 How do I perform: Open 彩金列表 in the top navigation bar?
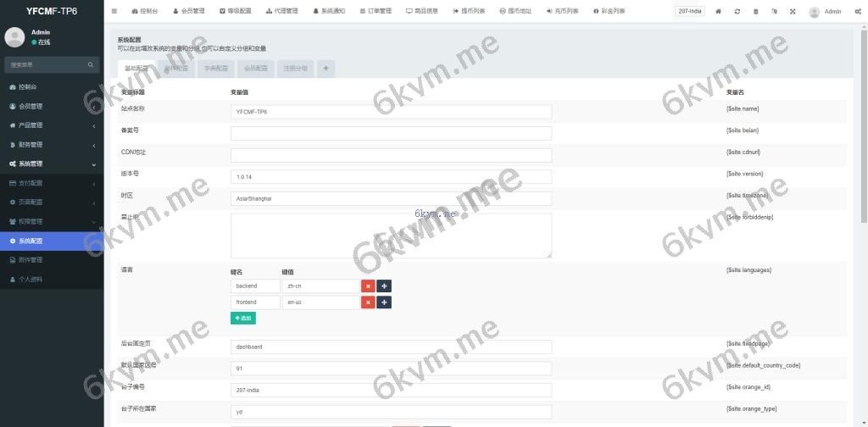tap(609, 11)
